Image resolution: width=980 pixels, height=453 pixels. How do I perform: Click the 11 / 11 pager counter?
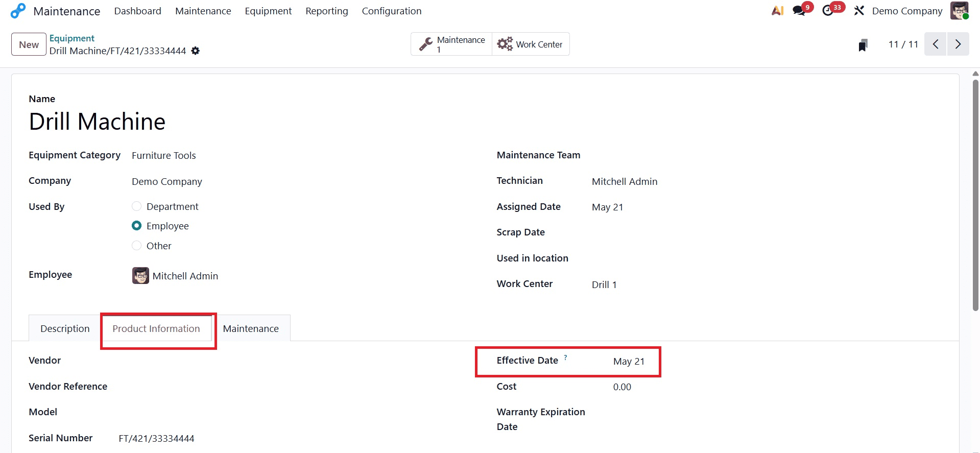[903, 44]
